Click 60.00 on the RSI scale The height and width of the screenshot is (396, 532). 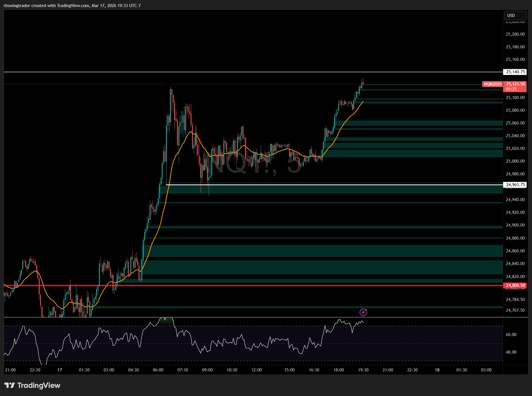coord(511,335)
